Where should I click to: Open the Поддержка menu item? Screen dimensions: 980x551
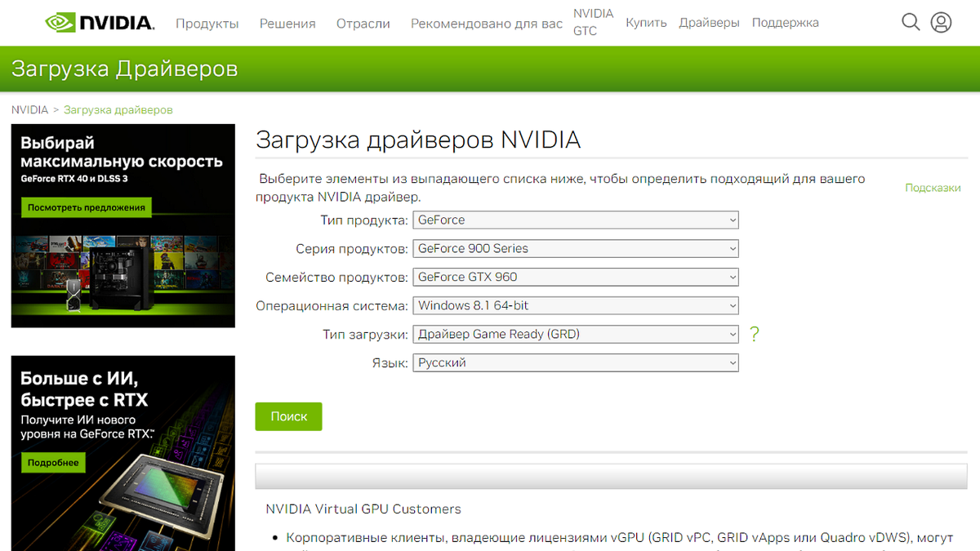pos(786,23)
